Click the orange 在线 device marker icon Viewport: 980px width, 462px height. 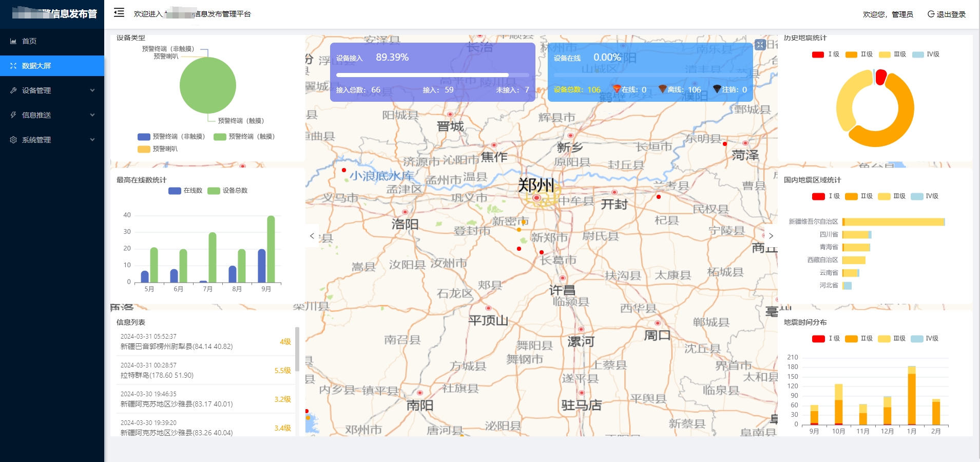point(617,89)
